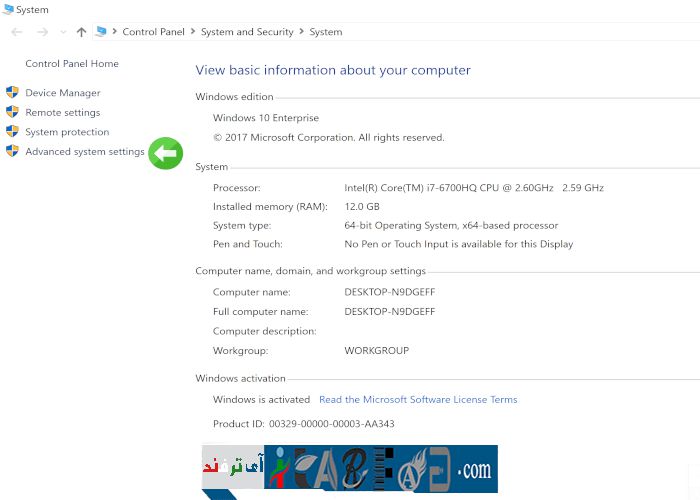Expand the chevron before Control Panel breadcrumb

click(x=114, y=32)
